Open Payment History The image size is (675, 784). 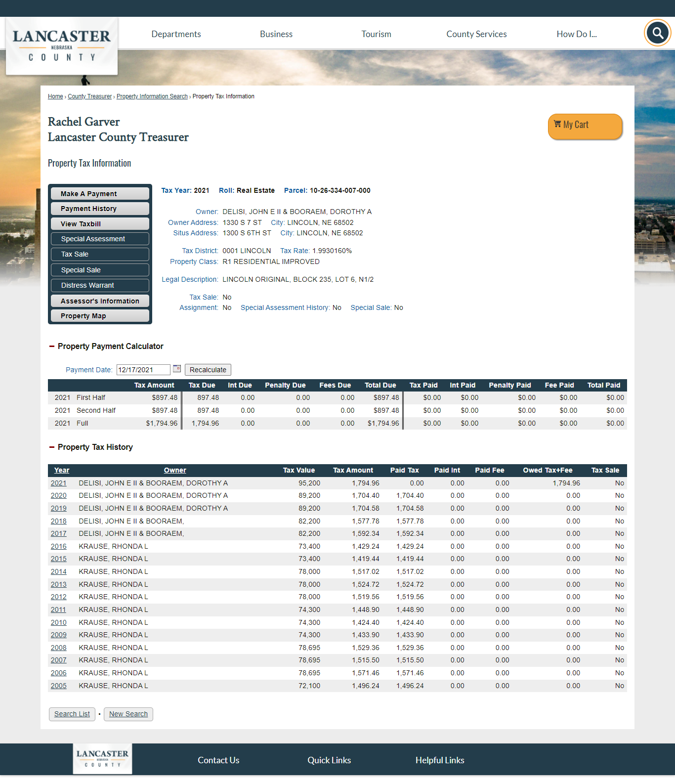coord(100,209)
